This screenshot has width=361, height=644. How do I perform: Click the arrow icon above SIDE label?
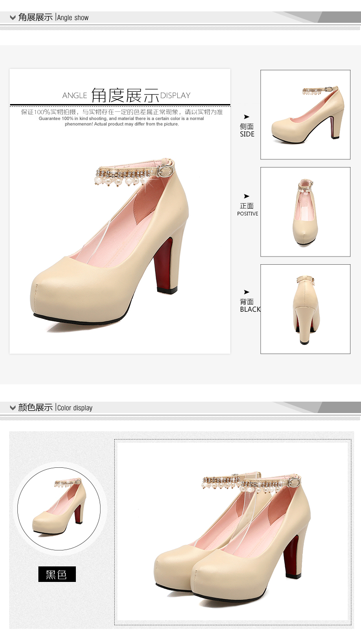(247, 117)
